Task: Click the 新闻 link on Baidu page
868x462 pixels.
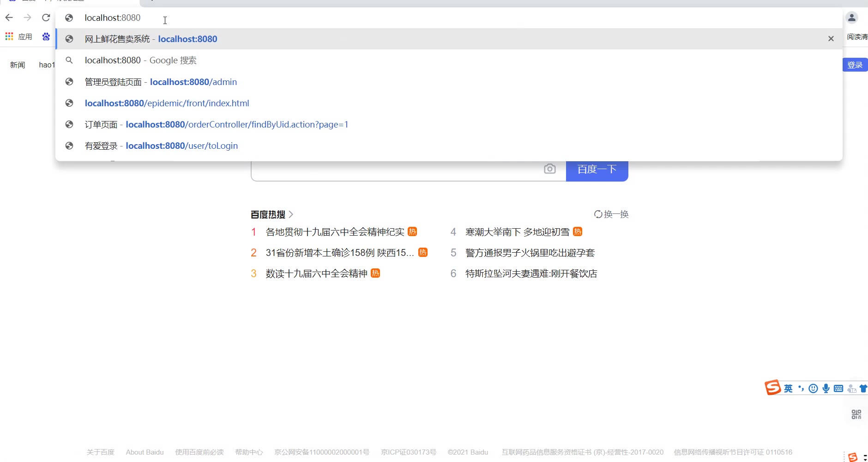Action: point(18,65)
